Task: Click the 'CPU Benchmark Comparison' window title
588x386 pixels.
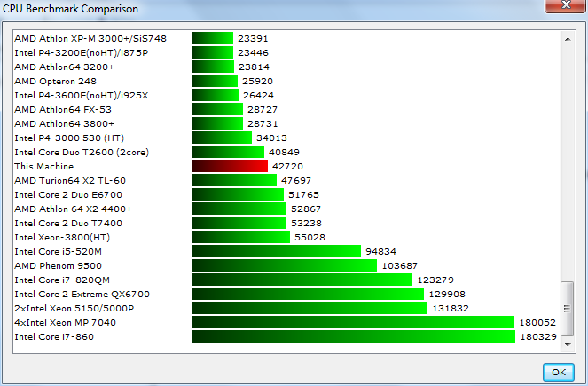Action: (x=70, y=8)
